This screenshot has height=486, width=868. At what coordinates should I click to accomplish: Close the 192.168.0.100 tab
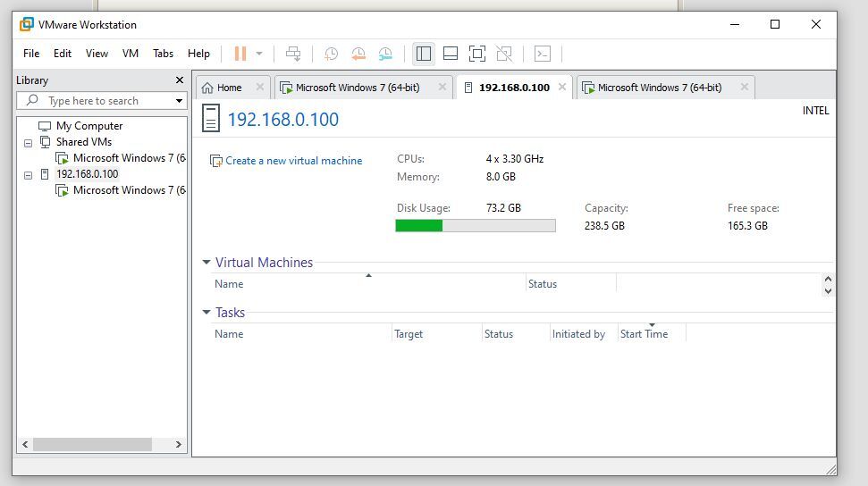coord(562,87)
